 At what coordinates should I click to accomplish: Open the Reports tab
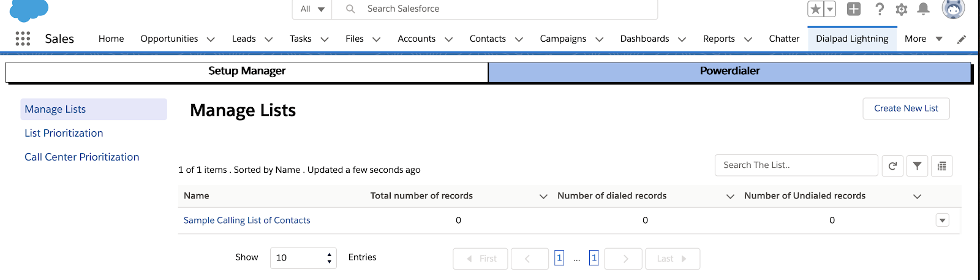point(719,39)
